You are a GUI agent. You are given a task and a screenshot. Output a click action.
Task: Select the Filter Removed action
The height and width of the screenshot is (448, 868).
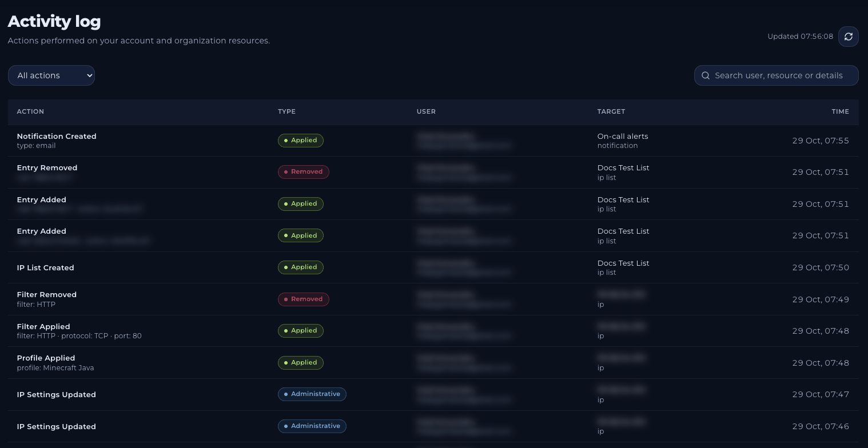click(x=46, y=294)
